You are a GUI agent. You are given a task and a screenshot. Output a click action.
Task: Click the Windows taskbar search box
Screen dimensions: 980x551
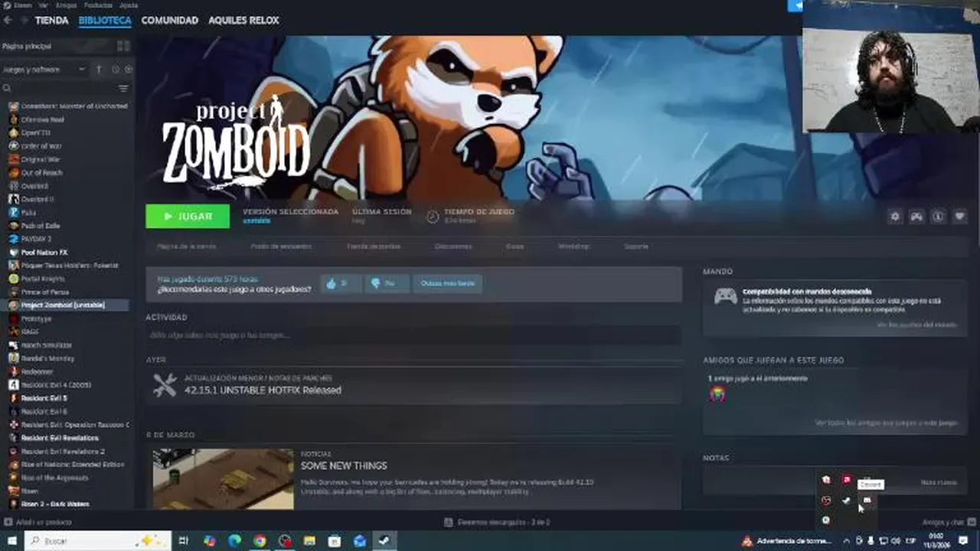click(98, 540)
